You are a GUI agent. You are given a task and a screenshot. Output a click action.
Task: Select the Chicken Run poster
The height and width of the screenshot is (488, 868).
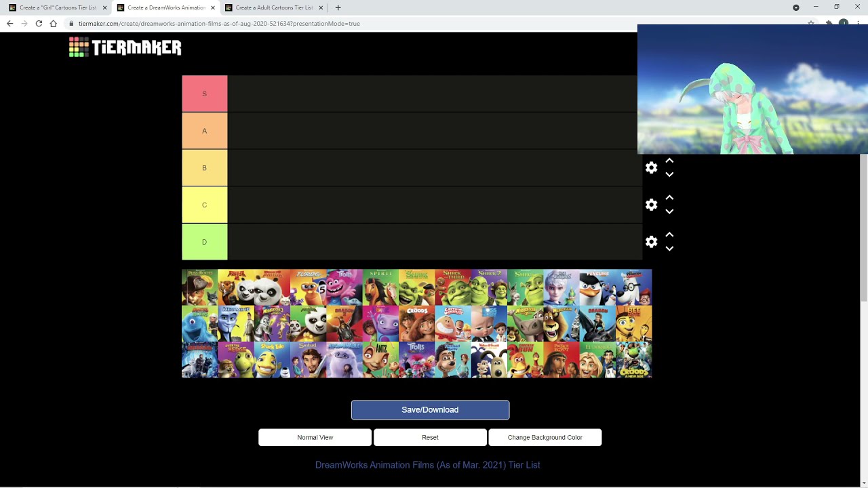[x=525, y=360]
